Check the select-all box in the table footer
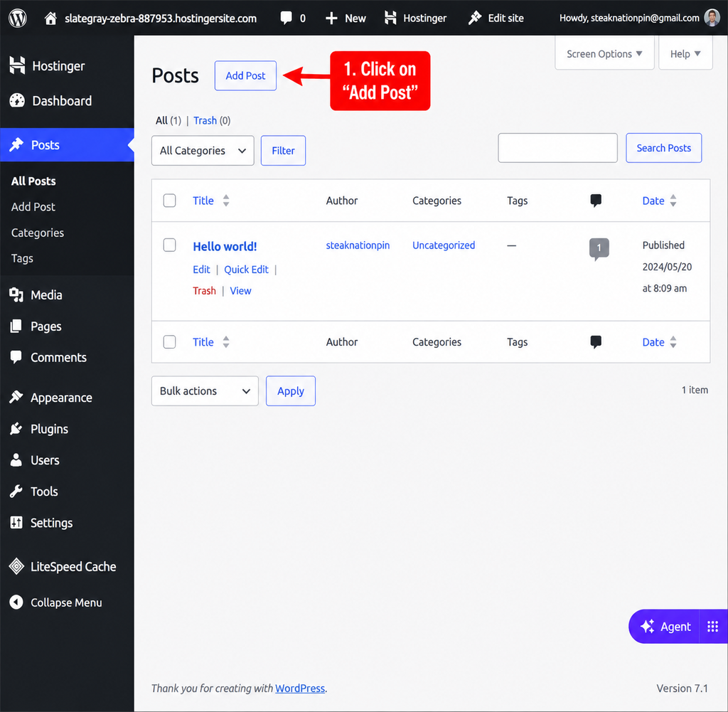This screenshot has width=728, height=712. click(x=169, y=342)
